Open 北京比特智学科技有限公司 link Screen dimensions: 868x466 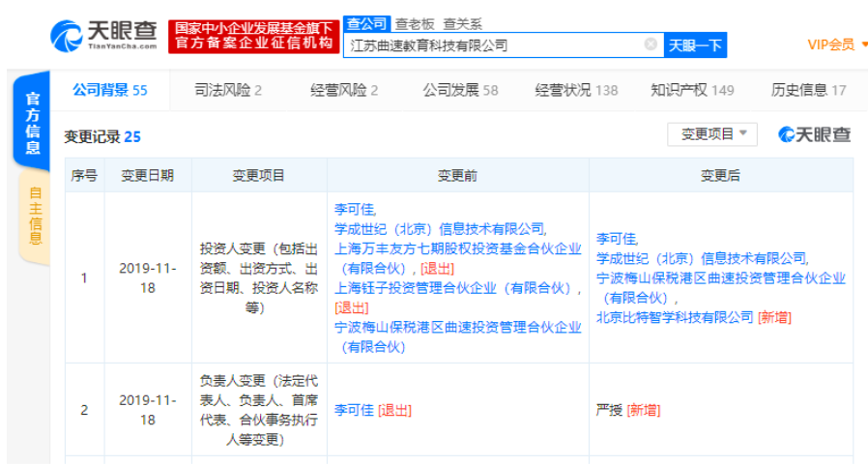(675, 318)
